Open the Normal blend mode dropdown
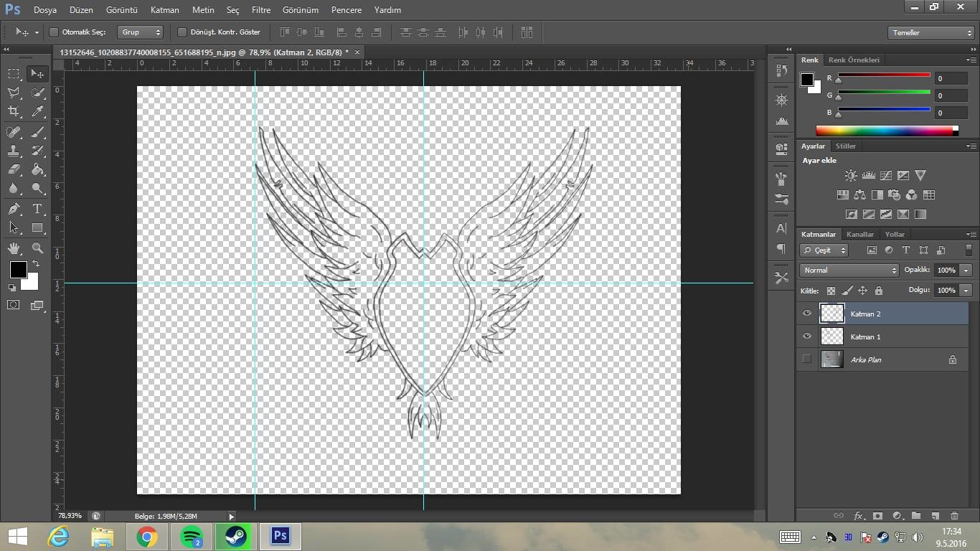 point(849,270)
